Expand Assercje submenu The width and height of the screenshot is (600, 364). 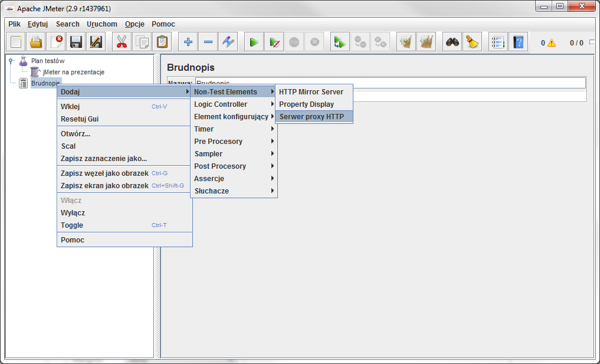coord(234,178)
